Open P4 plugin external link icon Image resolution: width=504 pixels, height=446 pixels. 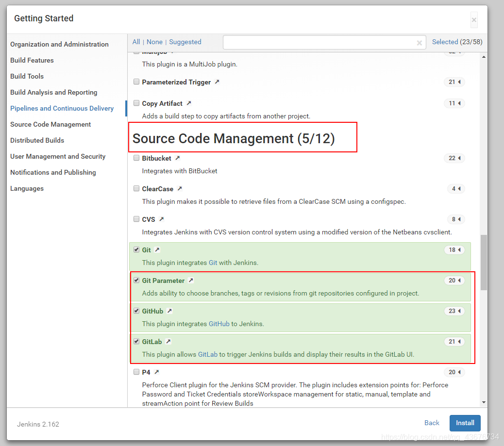coord(156,372)
